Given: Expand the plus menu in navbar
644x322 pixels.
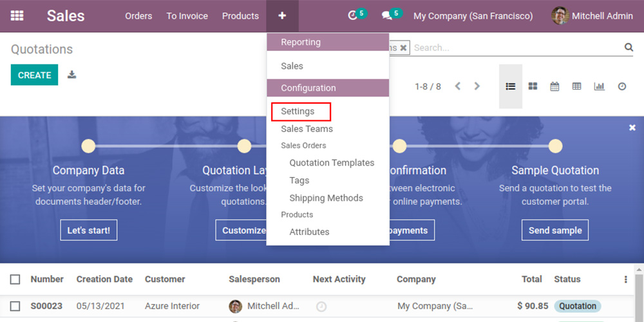Looking at the screenshot, I should pyautogui.click(x=282, y=15).
